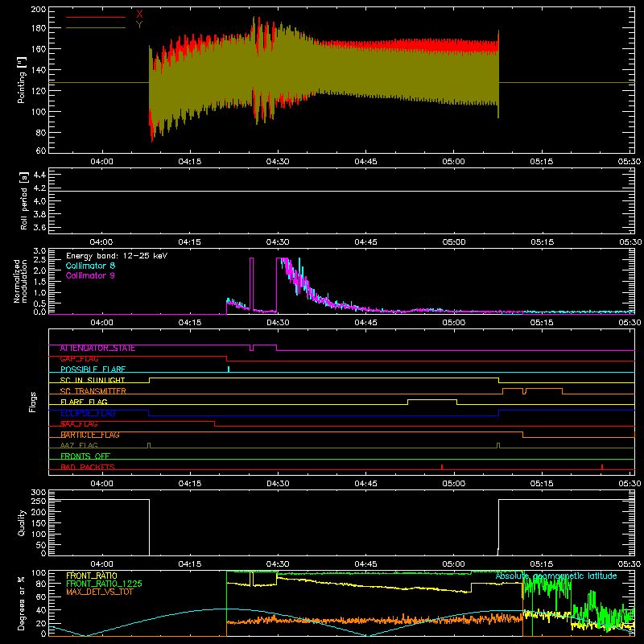644x644 pixels.
Task: Click the 'Energy band: 12-25 keV' annotation
Action: click(117, 256)
